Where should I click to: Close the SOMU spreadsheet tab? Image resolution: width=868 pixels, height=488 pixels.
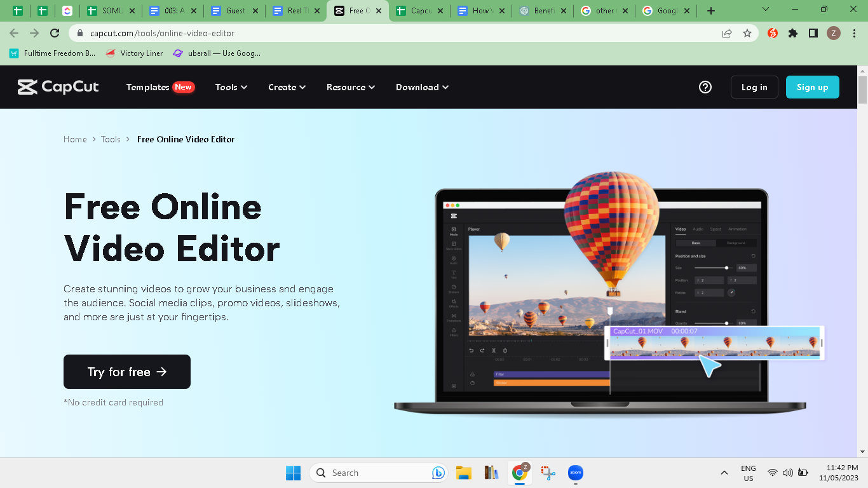pyautogui.click(x=132, y=11)
